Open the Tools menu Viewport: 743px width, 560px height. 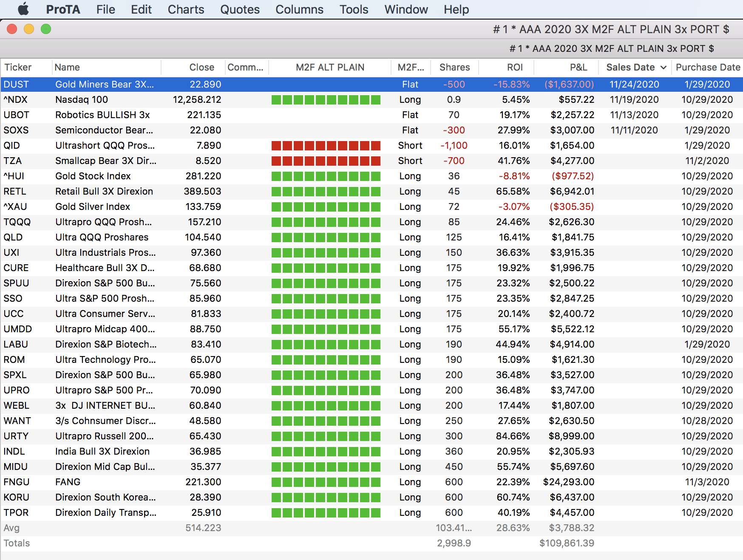click(354, 9)
